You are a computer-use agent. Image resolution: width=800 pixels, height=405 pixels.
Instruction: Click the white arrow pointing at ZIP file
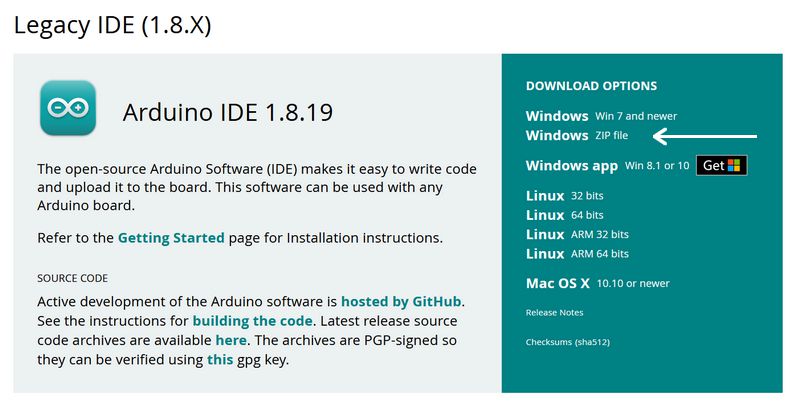click(x=705, y=136)
